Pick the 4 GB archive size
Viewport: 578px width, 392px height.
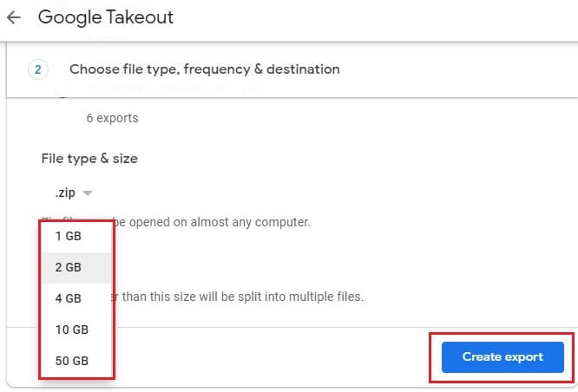68,298
